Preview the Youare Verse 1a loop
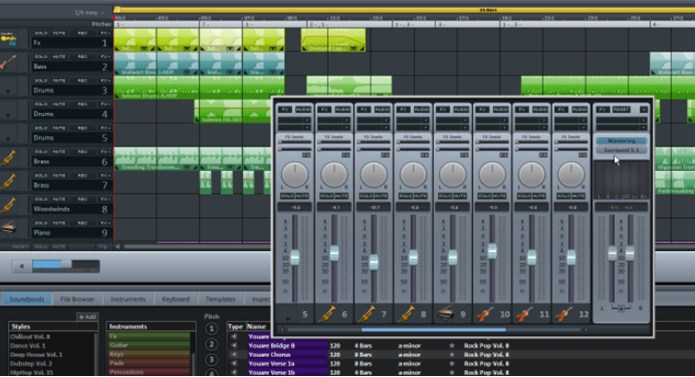Screen dimensions: 695x377 click(234, 363)
